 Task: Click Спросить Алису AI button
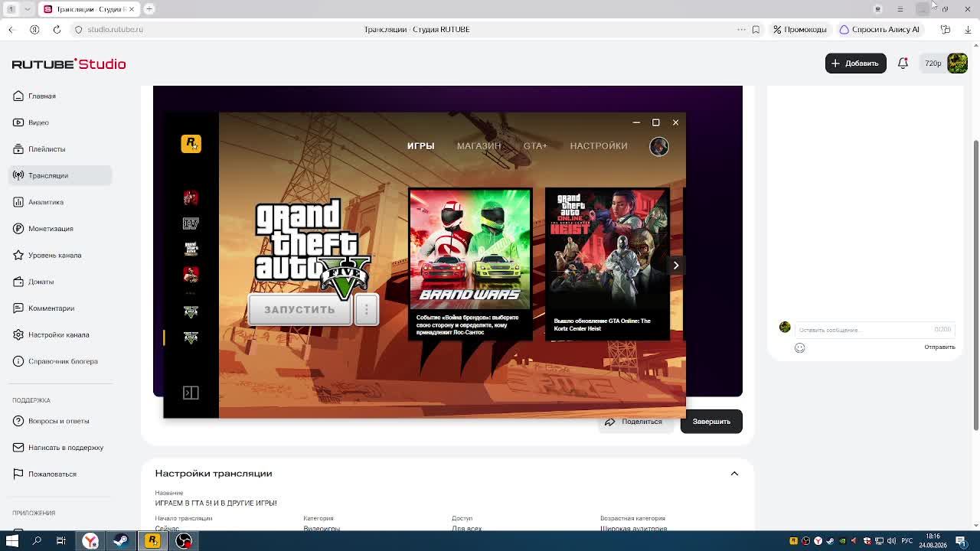point(880,30)
